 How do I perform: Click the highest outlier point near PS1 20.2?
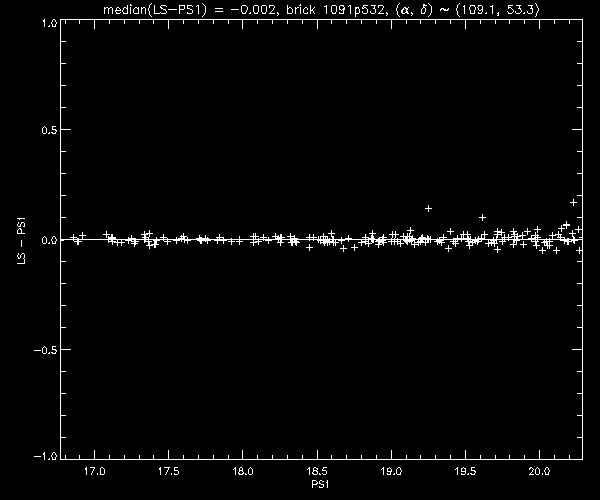573,202
